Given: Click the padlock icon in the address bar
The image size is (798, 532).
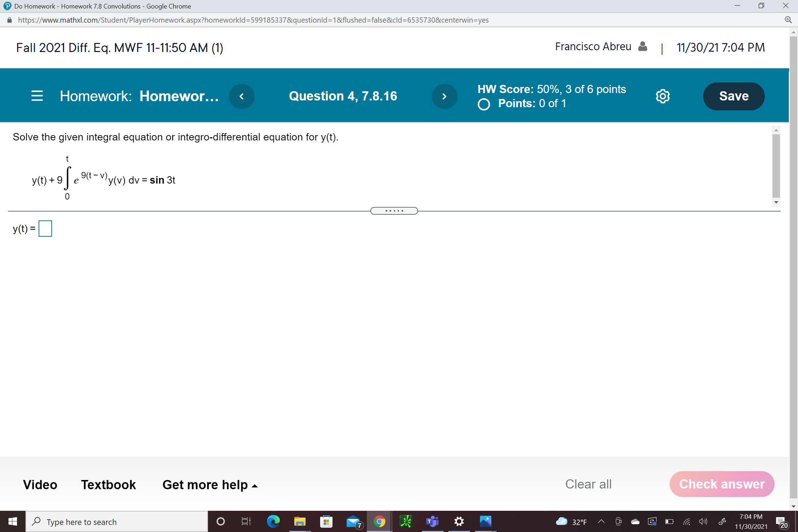Looking at the screenshot, I should click(x=9, y=20).
